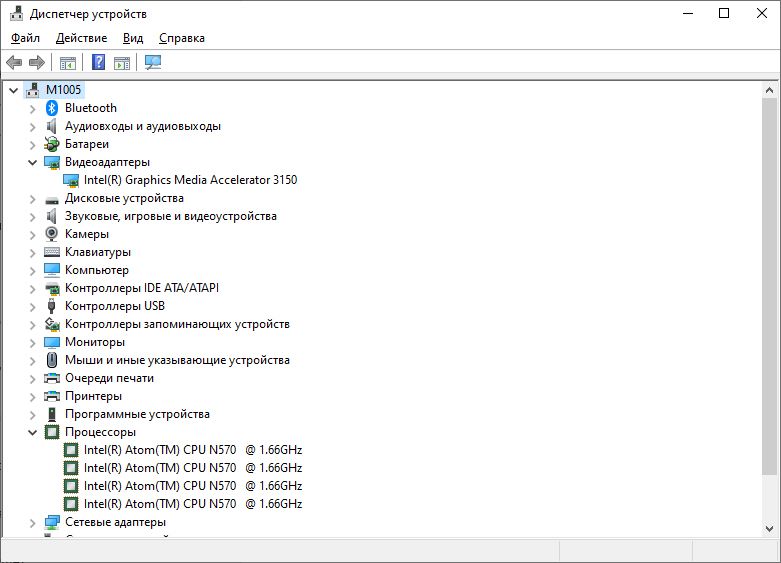Close the Диспетчер устройств window

click(x=762, y=13)
